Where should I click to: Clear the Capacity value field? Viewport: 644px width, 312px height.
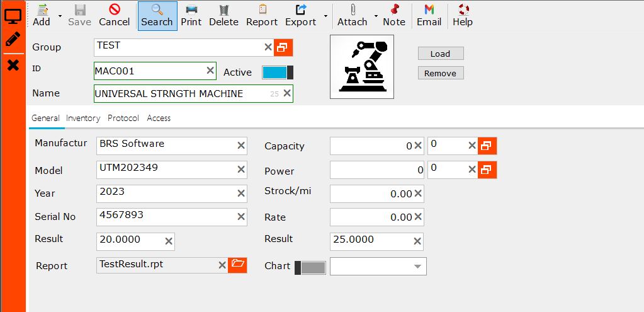(x=418, y=146)
